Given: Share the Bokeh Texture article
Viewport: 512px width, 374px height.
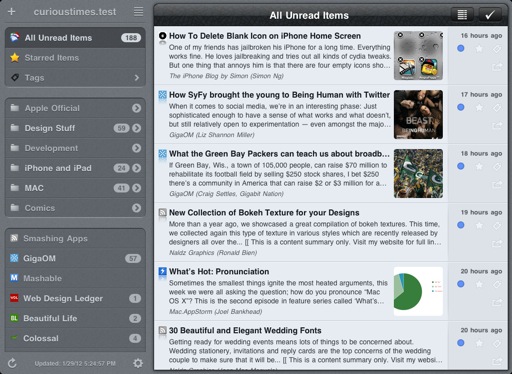Looking at the screenshot, I should (497, 244).
